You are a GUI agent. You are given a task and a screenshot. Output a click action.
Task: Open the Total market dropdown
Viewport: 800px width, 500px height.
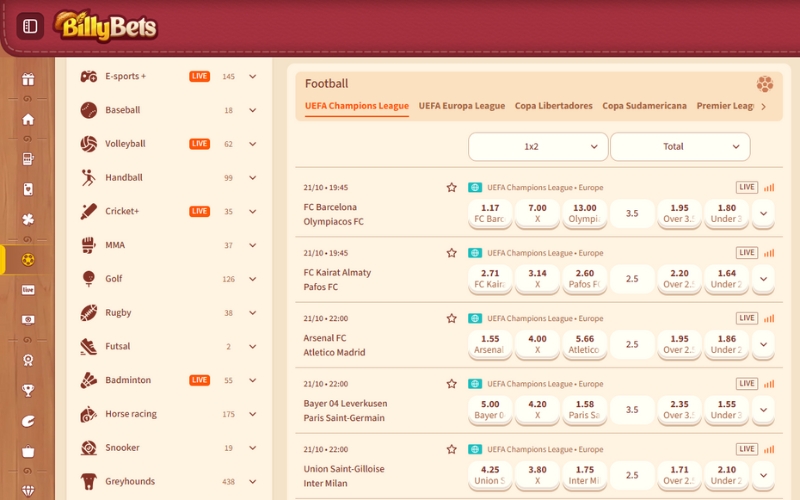pos(680,146)
